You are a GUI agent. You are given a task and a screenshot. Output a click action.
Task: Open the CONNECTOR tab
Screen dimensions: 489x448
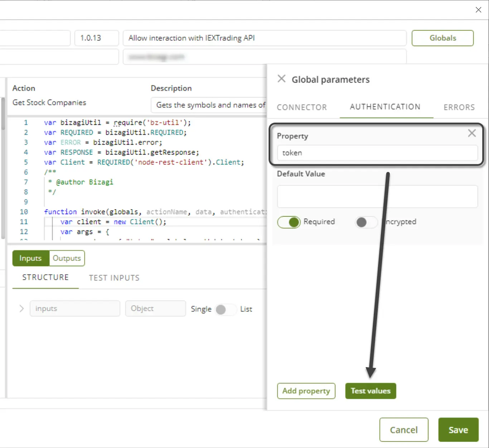[302, 107]
